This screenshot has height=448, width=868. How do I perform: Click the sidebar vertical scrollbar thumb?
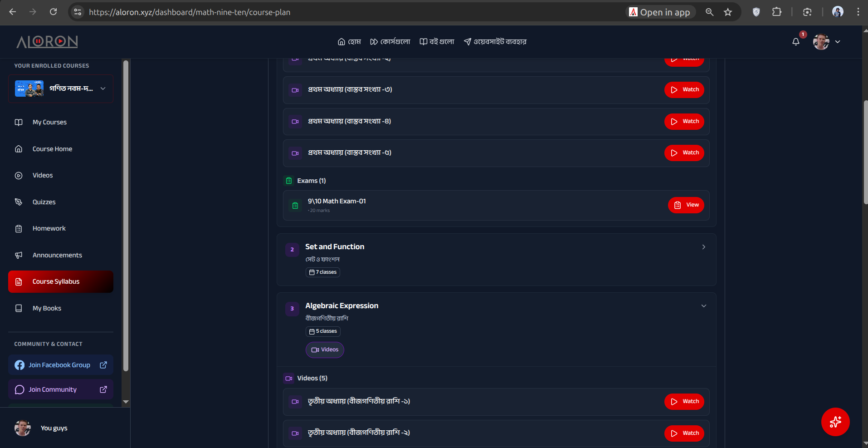point(126,216)
